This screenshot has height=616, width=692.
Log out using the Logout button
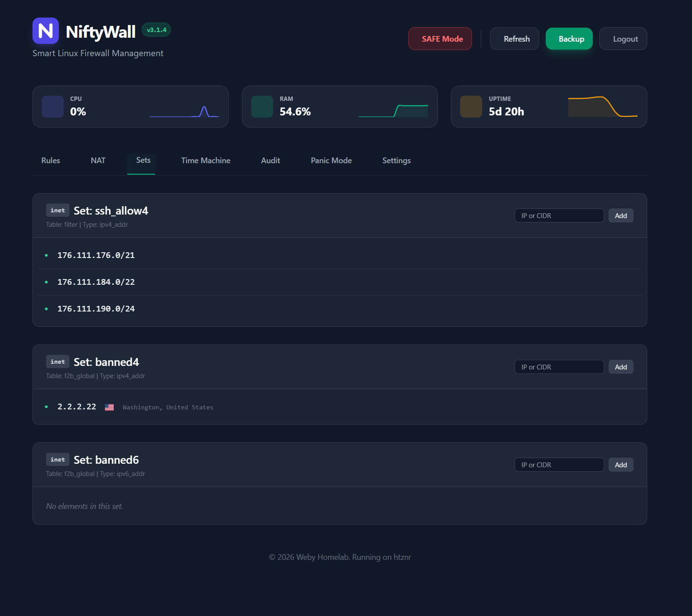pyautogui.click(x=623, y=39)
